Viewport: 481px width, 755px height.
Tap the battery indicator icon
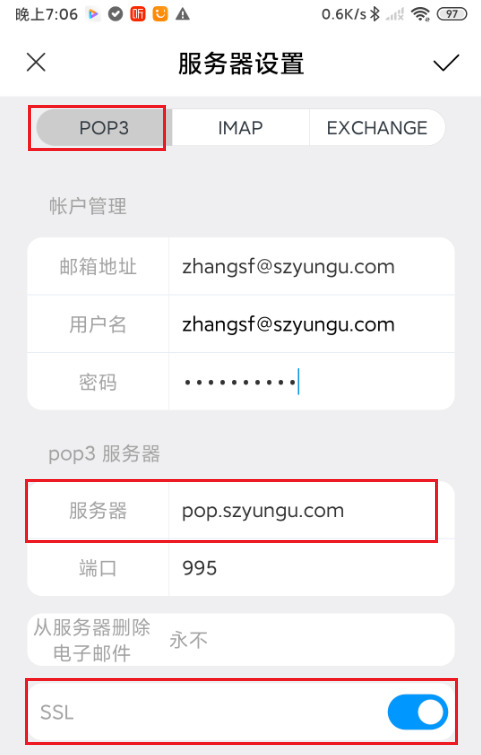tap(452, 14)
